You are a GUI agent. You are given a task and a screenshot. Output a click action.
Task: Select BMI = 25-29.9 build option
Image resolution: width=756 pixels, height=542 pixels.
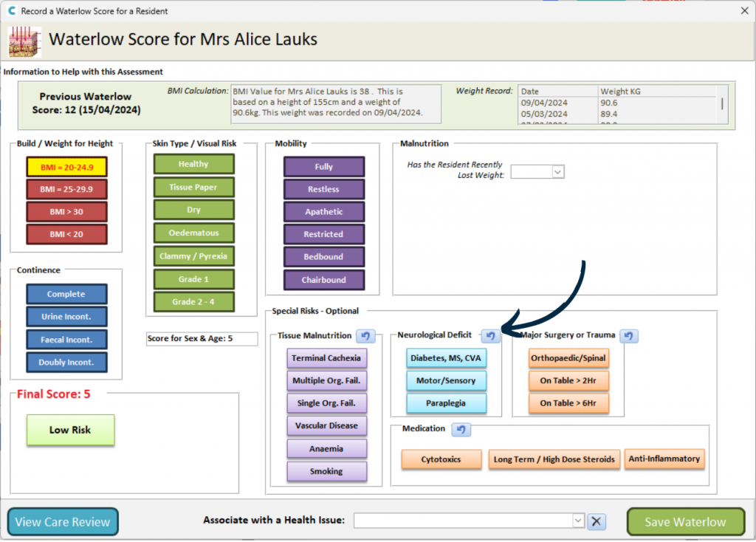(x=66, y=190)
